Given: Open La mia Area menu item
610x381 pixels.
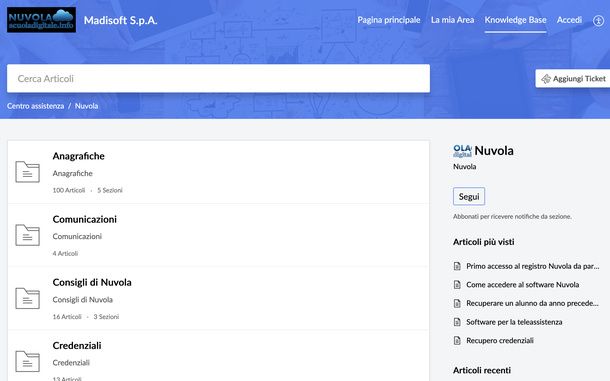Looking at the screenshot, I should [452, 20].
